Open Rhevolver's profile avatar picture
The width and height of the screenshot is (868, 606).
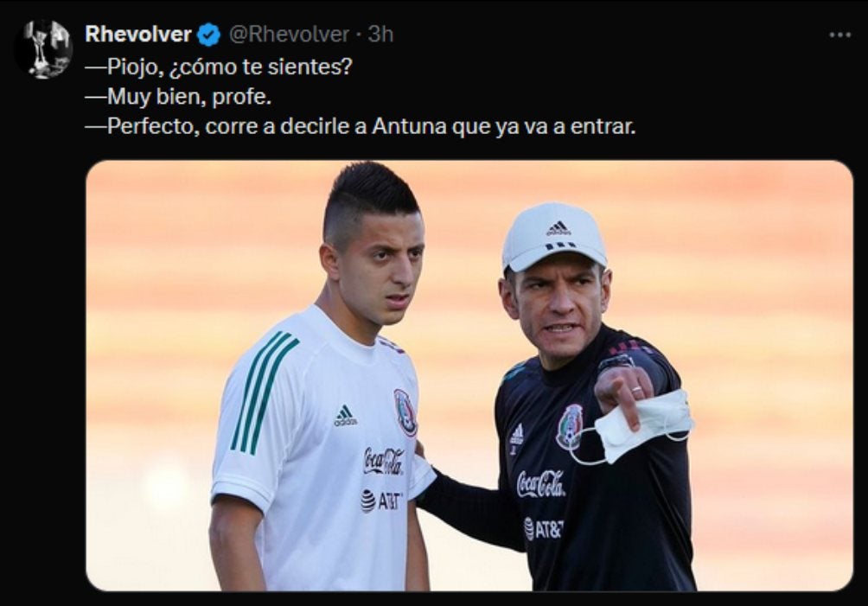43,48
